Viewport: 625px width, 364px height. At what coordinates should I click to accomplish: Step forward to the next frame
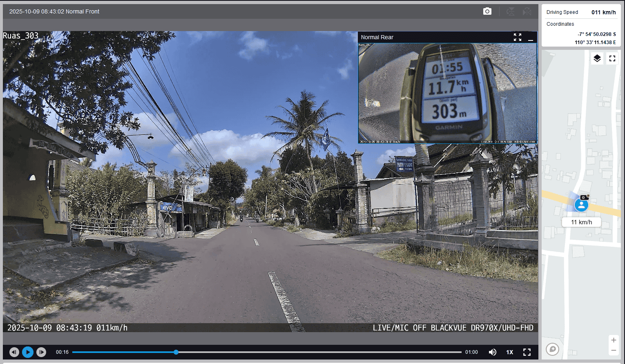41,352
